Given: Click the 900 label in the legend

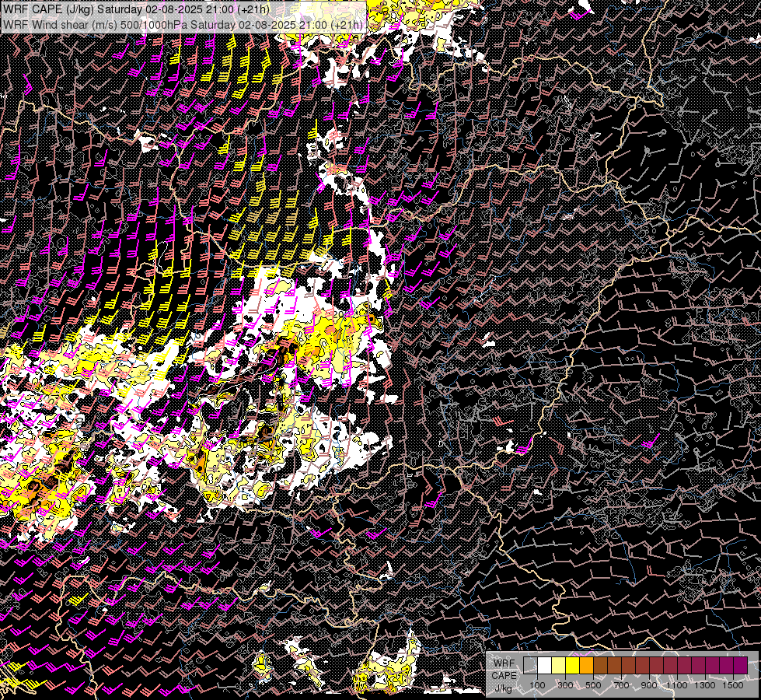Looking at the screenshot, I should click(x=649, y=685).
